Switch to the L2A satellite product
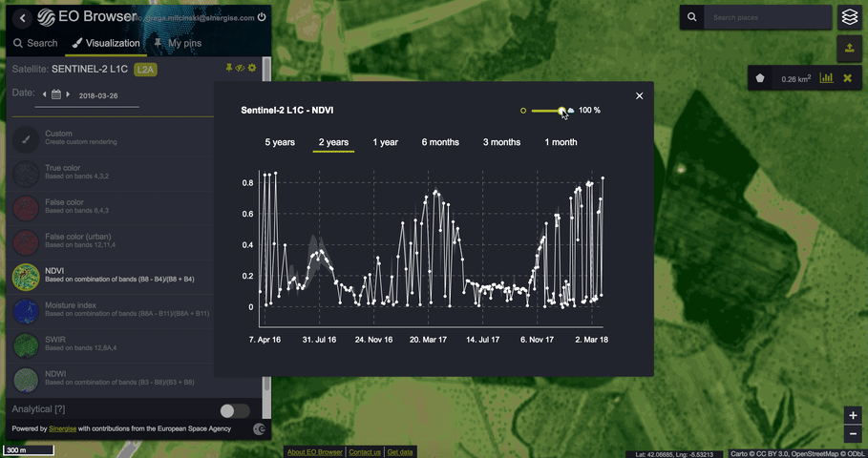Viewport: 868px width, 458px height. click(x=146, y=70)
